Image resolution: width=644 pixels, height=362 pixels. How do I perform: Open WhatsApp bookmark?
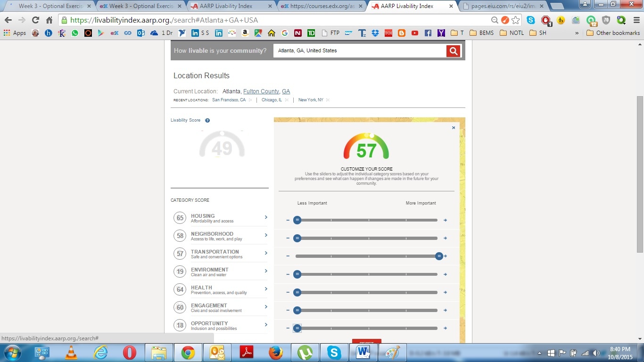(75, 33)
